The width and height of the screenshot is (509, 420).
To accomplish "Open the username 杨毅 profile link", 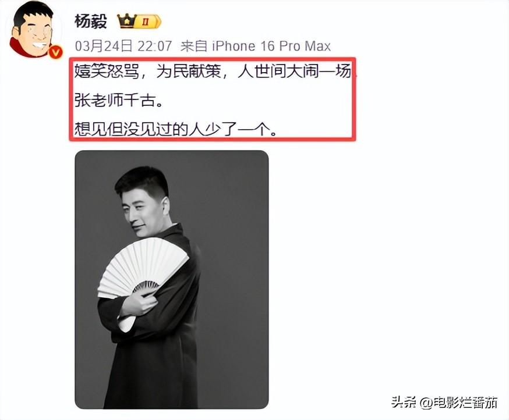I will (x=91, y=22).
